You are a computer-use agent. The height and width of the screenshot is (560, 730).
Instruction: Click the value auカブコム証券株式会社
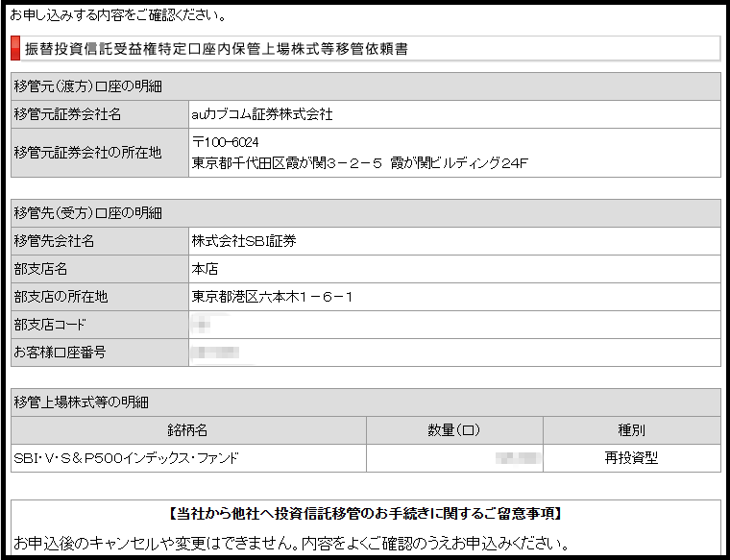[262, 114]
